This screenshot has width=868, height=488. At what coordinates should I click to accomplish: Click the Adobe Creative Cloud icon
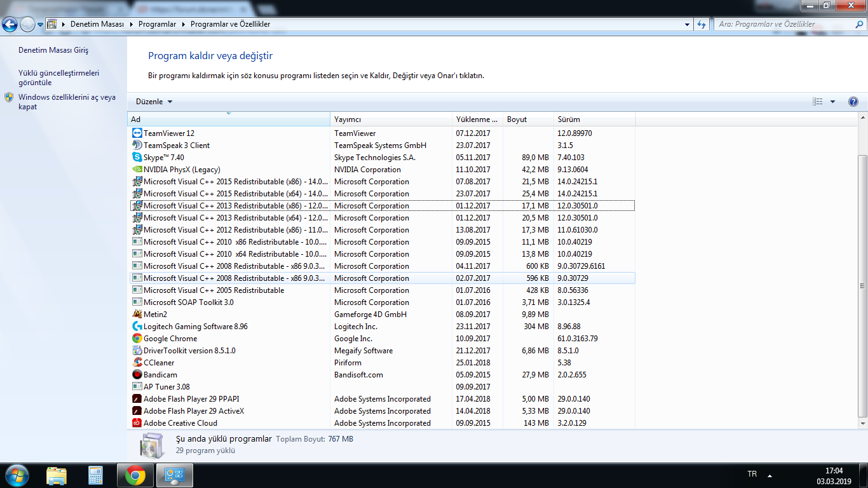tap(137, 423)
